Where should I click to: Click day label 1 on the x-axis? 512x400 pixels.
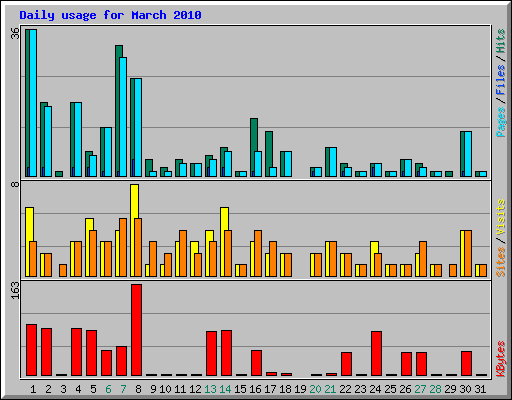33,389
